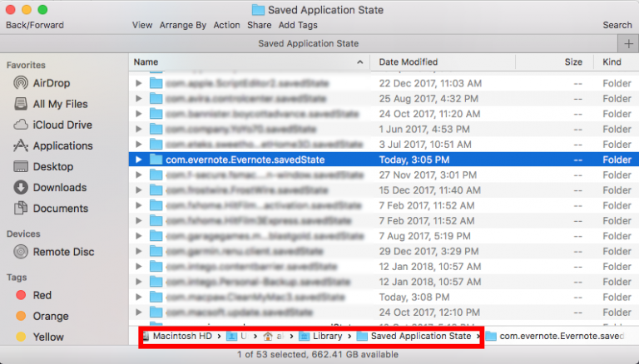Expand folder modified 27 Nov 2017, 3:01 PM
The width and height of the screenshot is (639, 364).
(139, 175)
